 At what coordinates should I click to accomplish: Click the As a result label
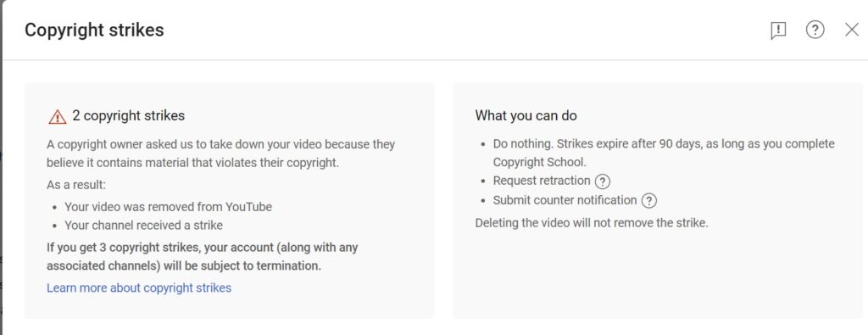(75, 185)
